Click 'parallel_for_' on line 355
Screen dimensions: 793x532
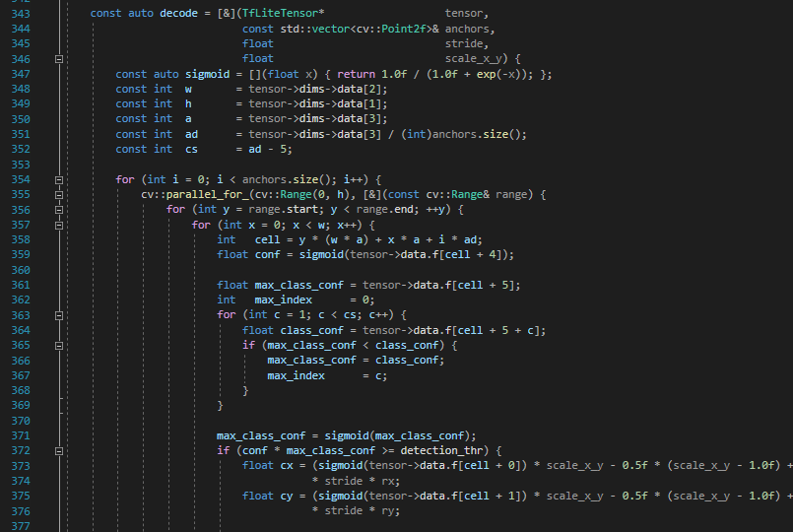(x=207, y=194)
